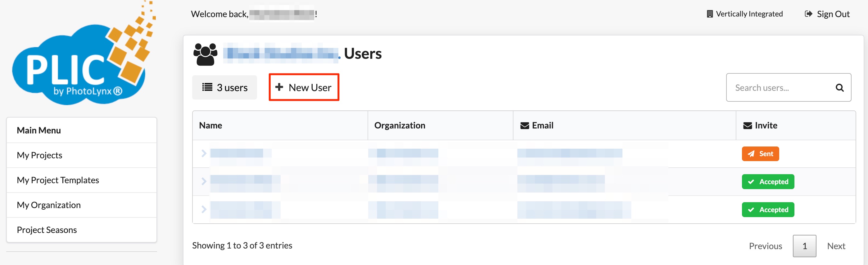Click the Accepted badge in second row
This screenshot has height=265, width=868.
(768, 182)
